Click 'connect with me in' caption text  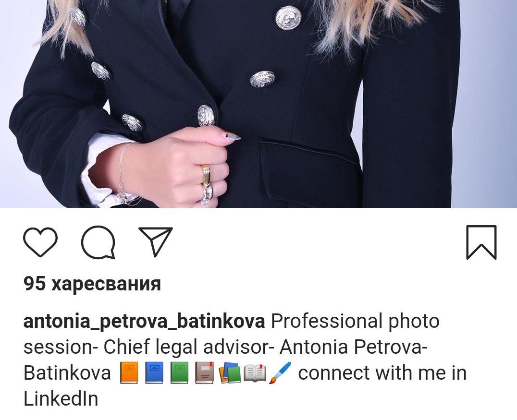(x=382, y=373)
